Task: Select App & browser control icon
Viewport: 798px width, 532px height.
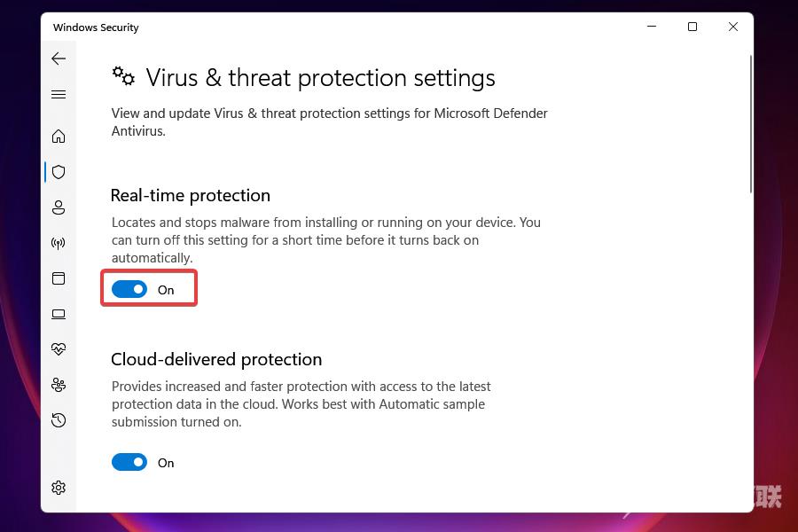Action: [59, 278]
